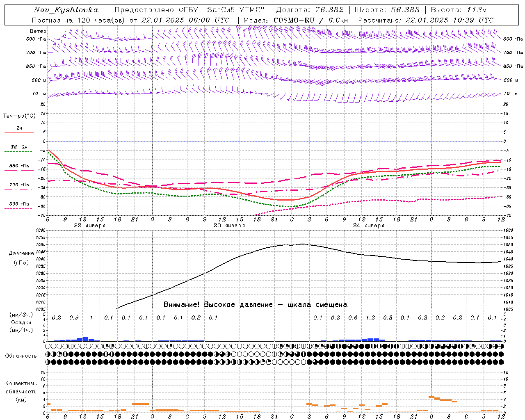Click the longitude value 76.382

[330, 10]
